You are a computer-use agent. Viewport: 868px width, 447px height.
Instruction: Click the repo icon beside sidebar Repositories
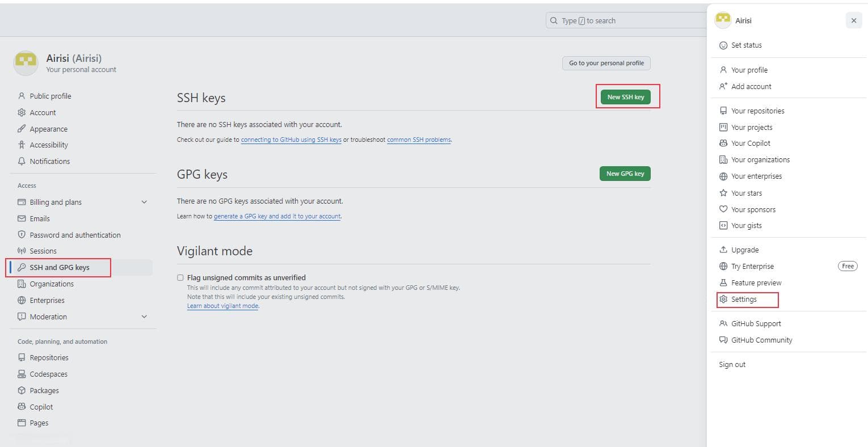click(x=22, y=357)
